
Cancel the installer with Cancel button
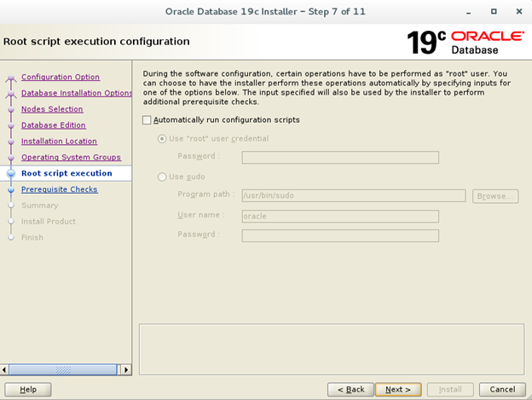click(x=502, y=390)
